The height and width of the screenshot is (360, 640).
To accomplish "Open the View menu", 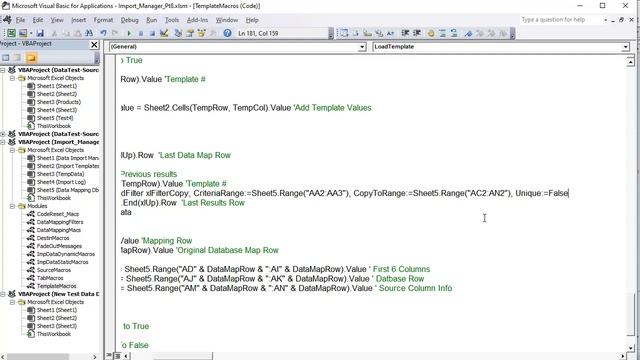I will (x=57, y=20).
